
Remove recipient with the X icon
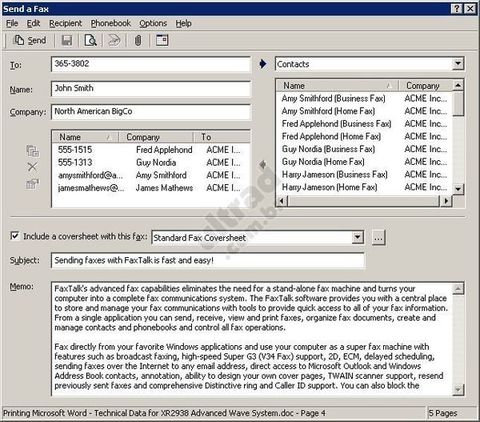tap(32, 167)
